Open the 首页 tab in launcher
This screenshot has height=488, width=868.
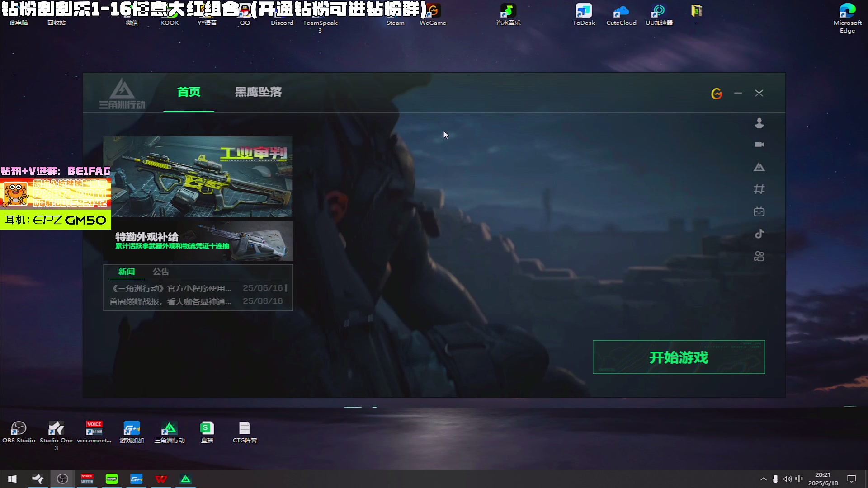point(189,92)
